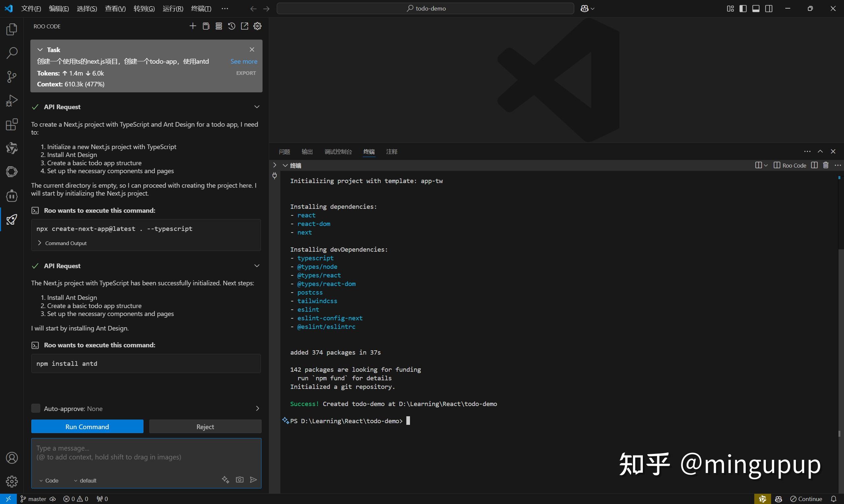The height and width of the screenshot is (504, 844).
Task: Toggle secondary side bar layout button
Action: pos(768,9)
